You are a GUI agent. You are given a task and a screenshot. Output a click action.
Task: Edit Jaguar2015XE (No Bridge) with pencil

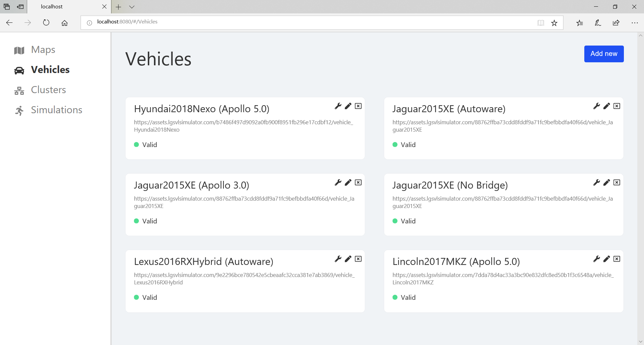(607, 183)
